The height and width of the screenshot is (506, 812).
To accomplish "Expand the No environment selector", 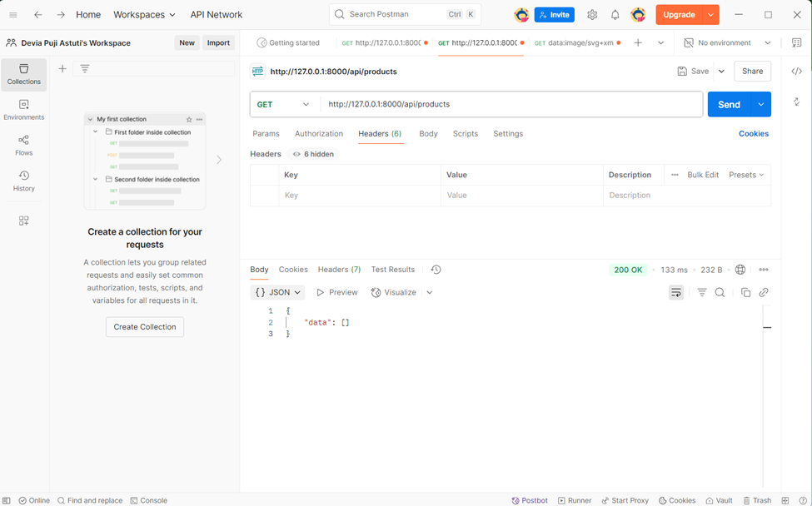I will tap(727, 42).
